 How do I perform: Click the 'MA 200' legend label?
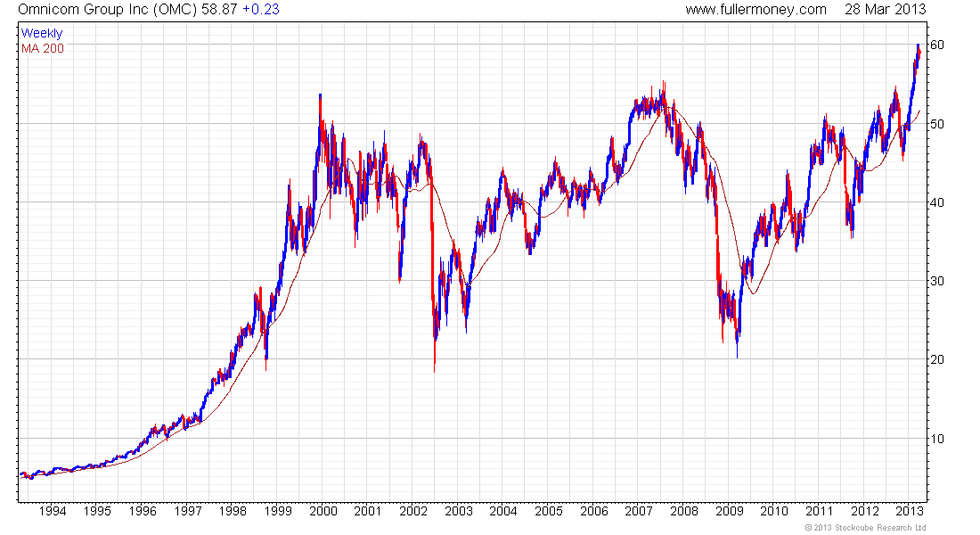coord(43,48)
